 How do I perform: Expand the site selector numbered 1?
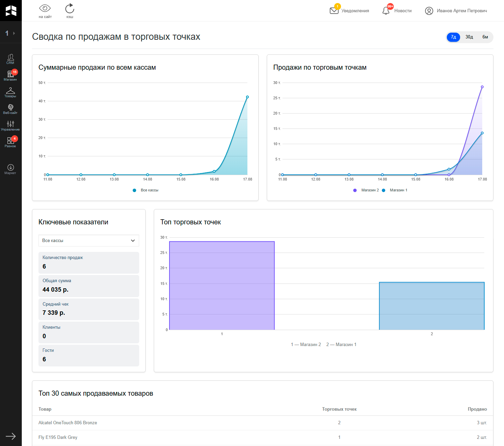pos(11,33)
